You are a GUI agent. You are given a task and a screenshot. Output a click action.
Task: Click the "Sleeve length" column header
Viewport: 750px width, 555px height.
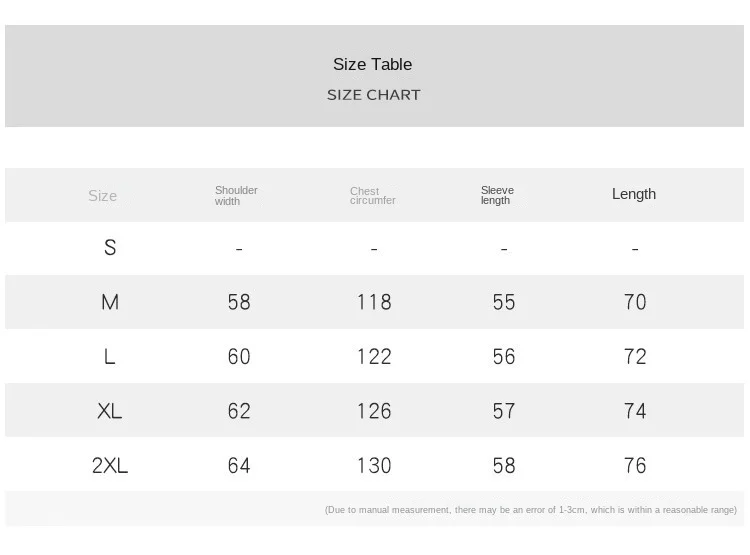click(497, 195)
